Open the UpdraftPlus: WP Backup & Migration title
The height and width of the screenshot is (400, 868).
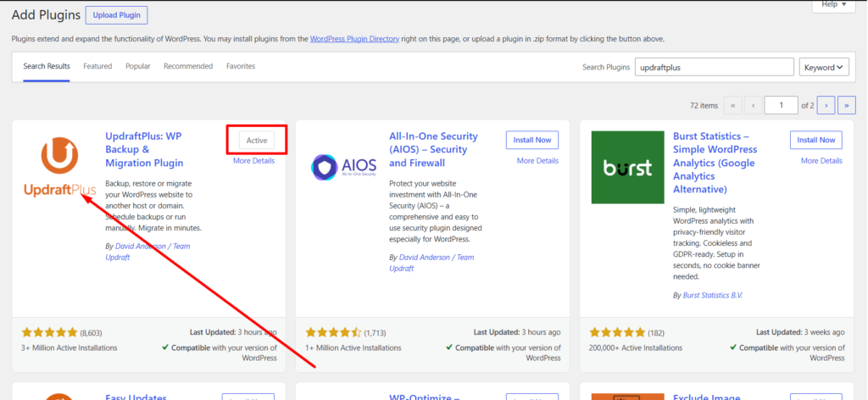[145, 149]
